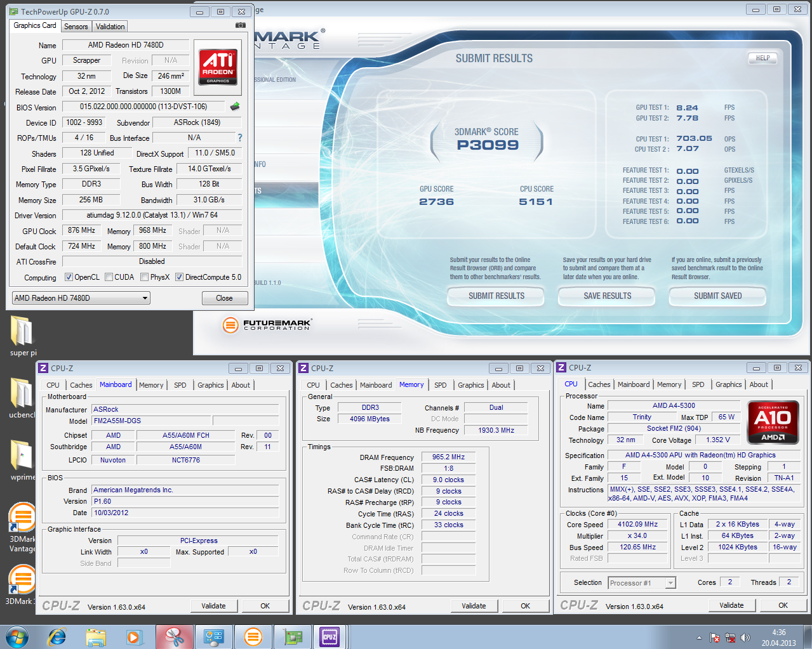Viewport: 812px width, 649px height.
Task: Click the Bus Interface question mark icon
Action: pos(239,137)
